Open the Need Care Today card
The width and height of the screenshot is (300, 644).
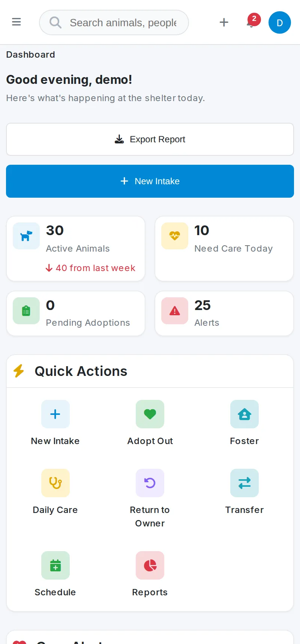pyautogui.click(x=224, y=249)
